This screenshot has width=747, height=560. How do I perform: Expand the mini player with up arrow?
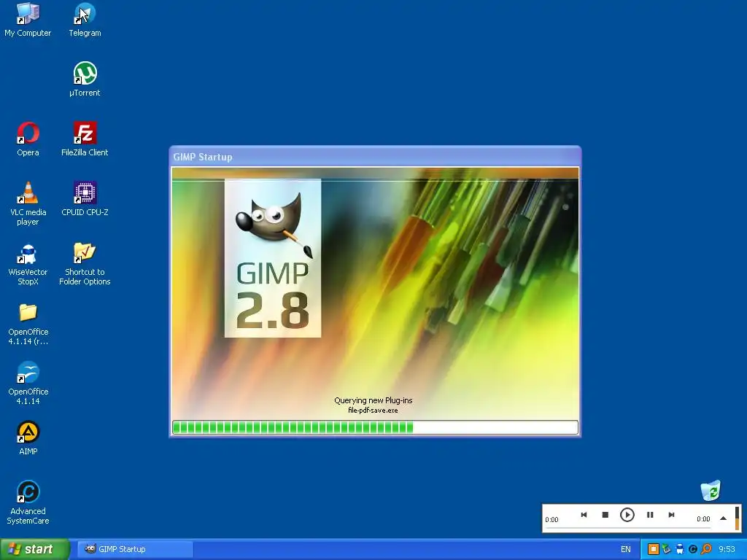(723, 518)
